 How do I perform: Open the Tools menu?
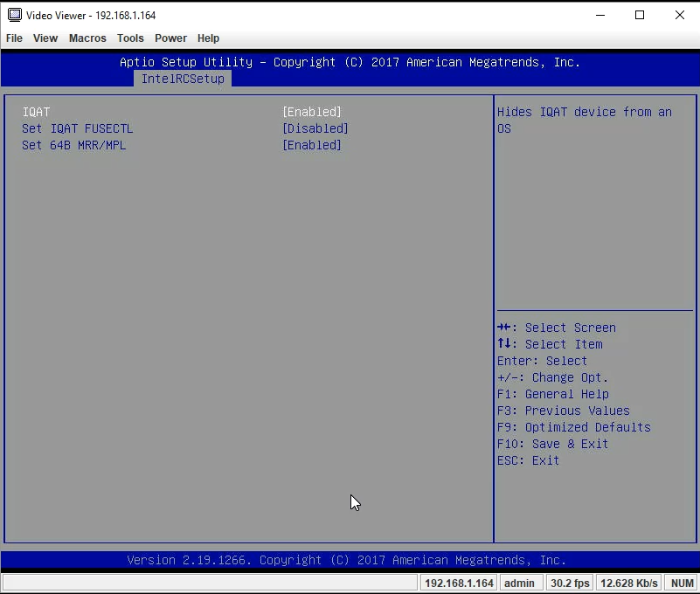click(130, 38)
